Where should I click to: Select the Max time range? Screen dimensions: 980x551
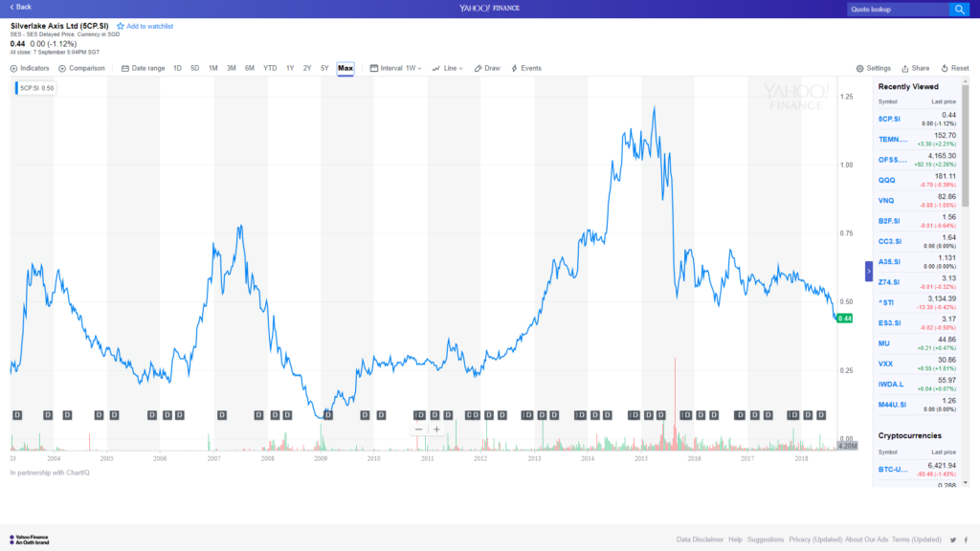click(x=345, y=68)
